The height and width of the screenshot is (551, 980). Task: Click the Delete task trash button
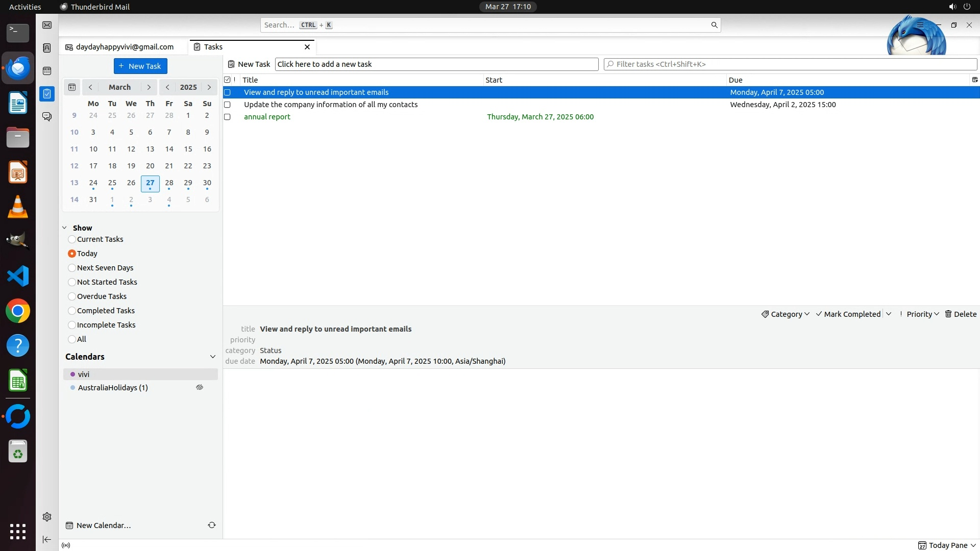coord(961,314)
